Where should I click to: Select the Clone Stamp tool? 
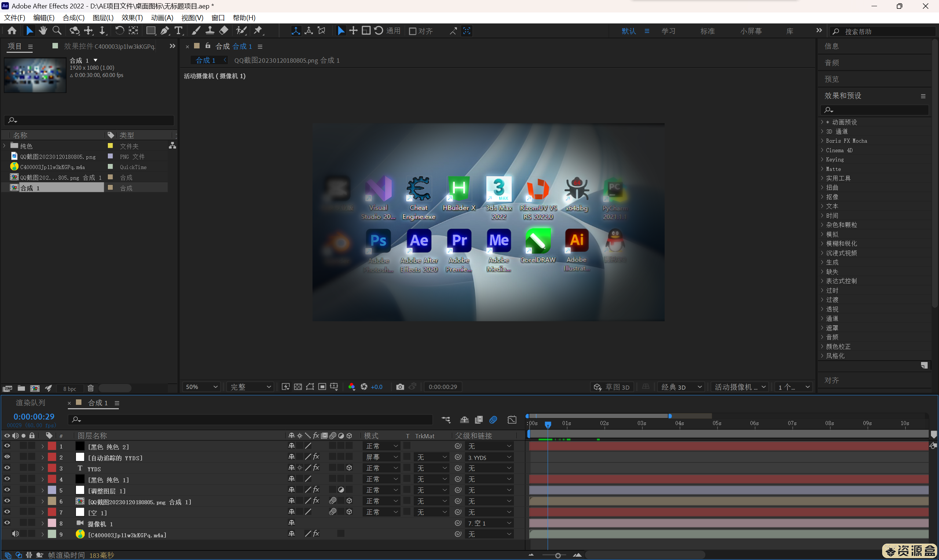pos(210,30)
